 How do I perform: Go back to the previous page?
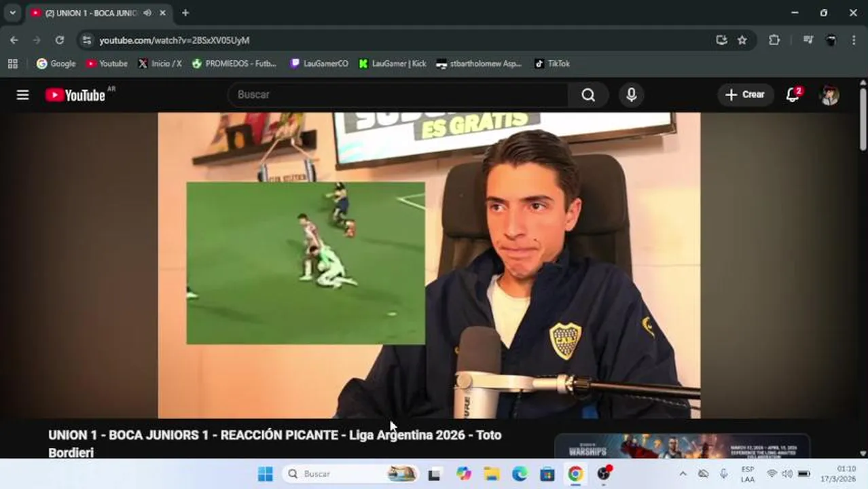pos(14,40)
